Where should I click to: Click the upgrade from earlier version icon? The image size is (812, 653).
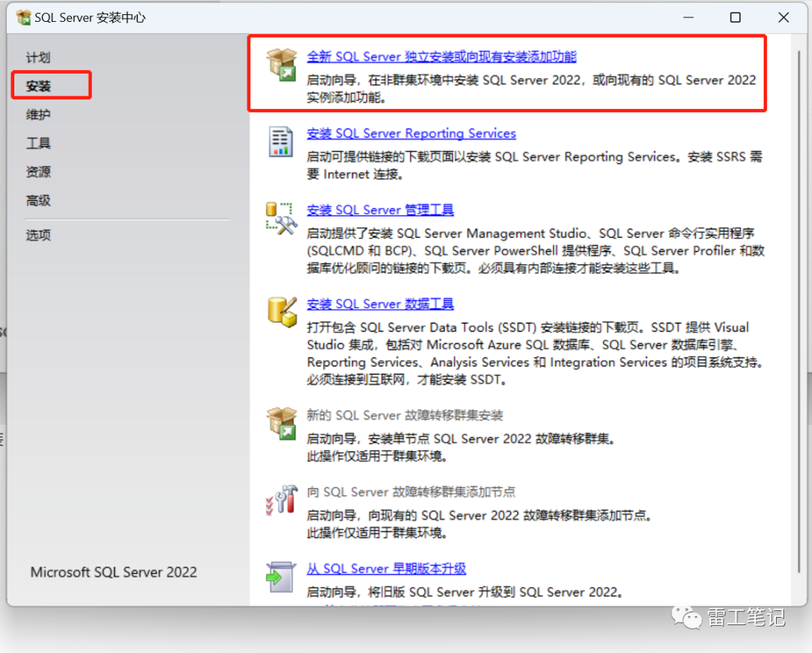coord(280,577)
